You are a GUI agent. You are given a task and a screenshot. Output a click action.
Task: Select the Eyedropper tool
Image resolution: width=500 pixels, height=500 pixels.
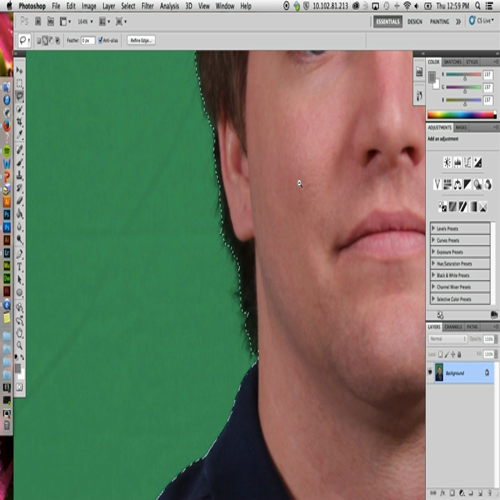point(19,135)
